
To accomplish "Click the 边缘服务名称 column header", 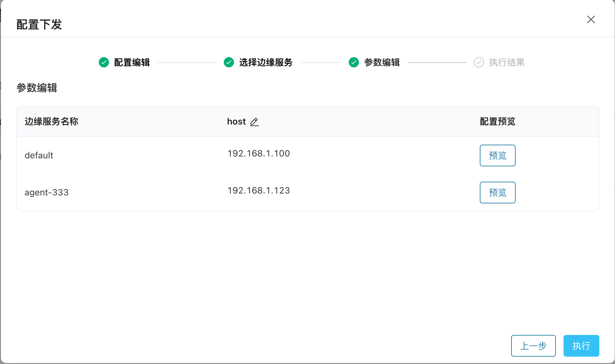I will click(51, 122).
